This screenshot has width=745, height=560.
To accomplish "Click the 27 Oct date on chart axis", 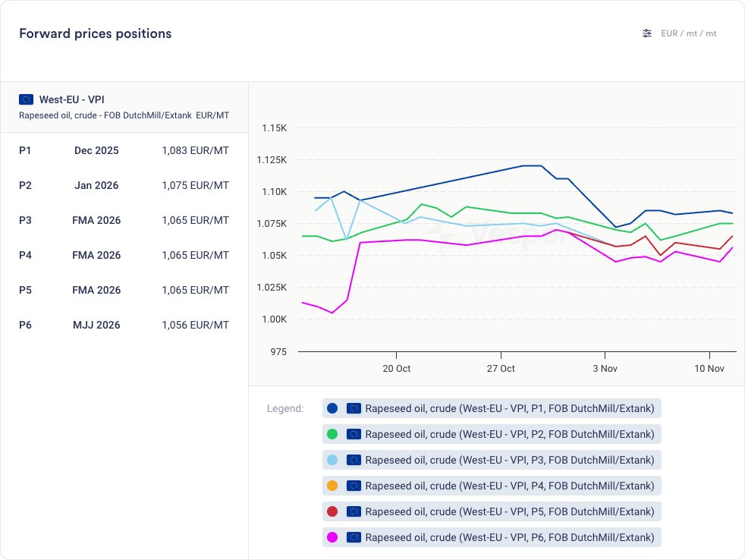I will pyautogui.click(x=500, y=368).
